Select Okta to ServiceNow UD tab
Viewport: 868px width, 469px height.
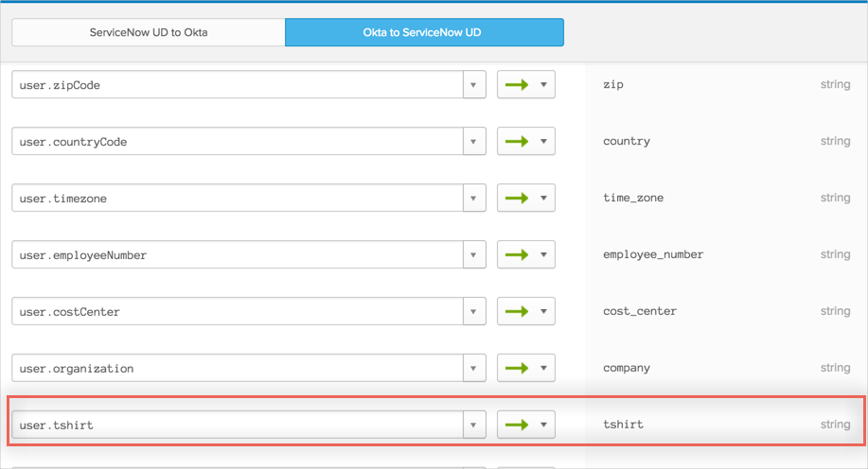coord(423,32)
